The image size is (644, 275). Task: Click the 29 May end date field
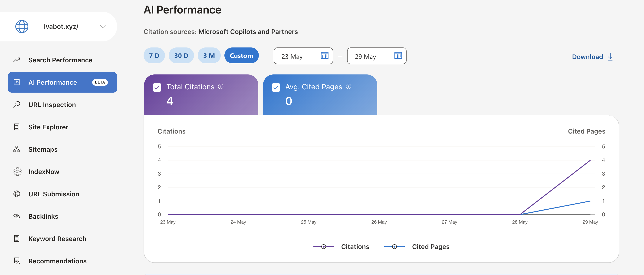377,56
